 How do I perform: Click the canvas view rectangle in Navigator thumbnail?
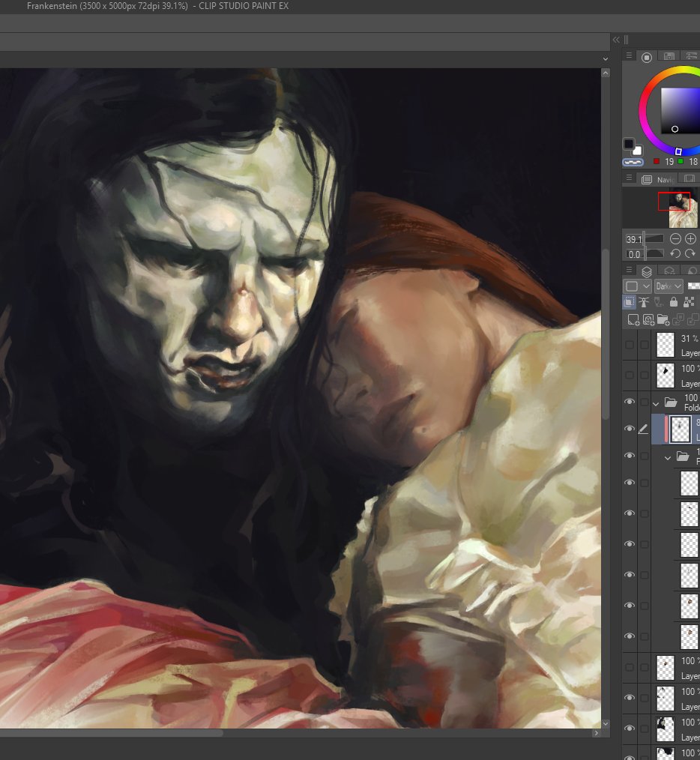click(x=674, y=201)
